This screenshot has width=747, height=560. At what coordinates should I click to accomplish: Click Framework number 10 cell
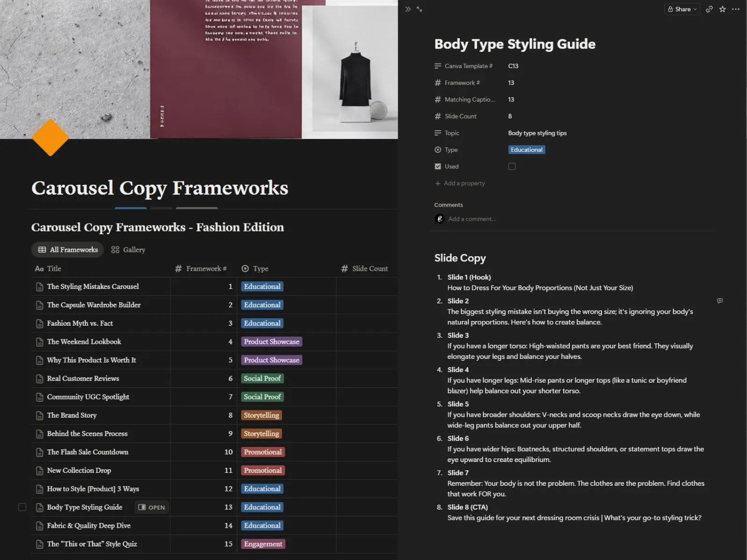204,452
